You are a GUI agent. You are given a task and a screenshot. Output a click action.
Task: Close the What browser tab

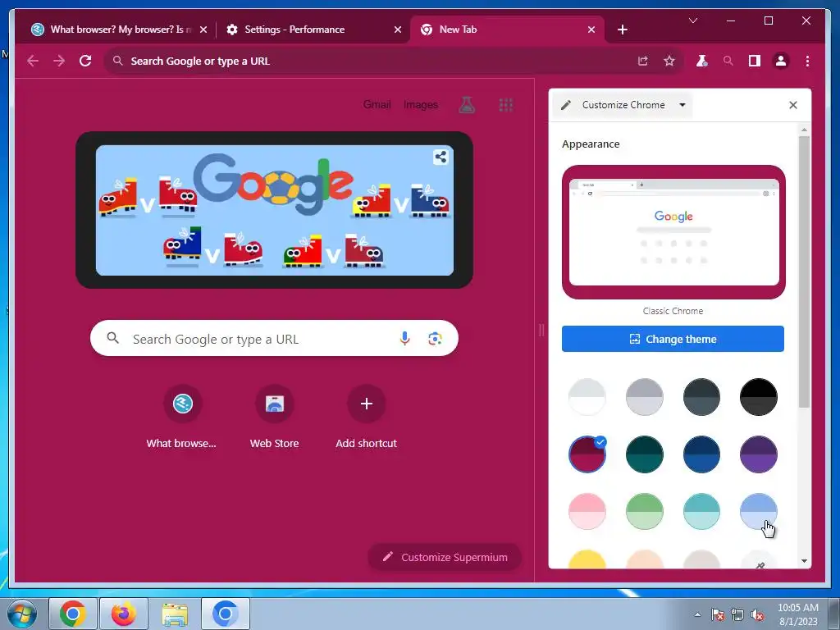tap(203, 30)
